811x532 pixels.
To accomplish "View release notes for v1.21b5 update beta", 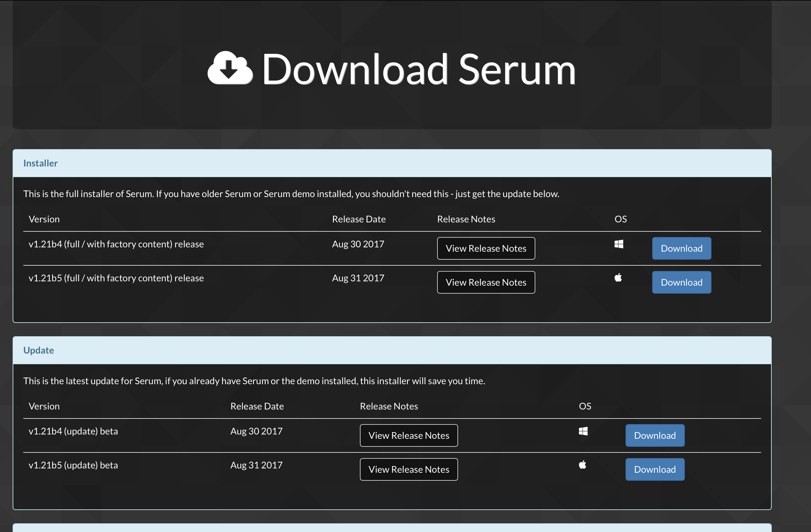I will (408, 469).
